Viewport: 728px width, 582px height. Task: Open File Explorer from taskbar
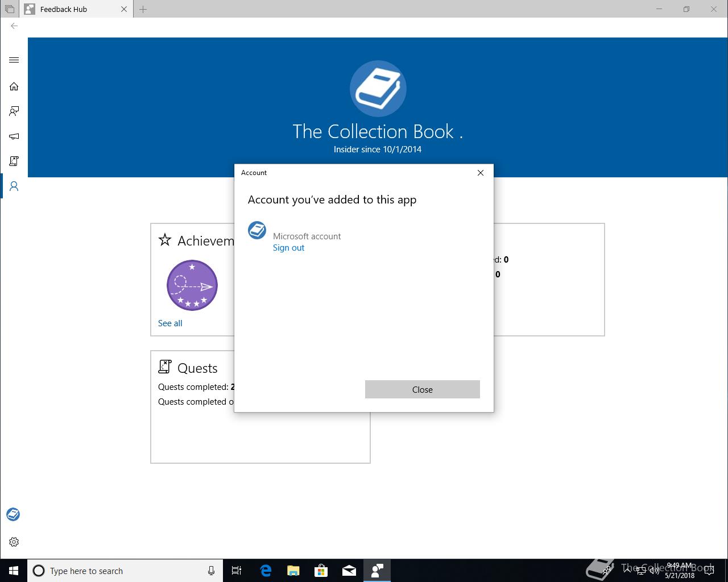293,571
